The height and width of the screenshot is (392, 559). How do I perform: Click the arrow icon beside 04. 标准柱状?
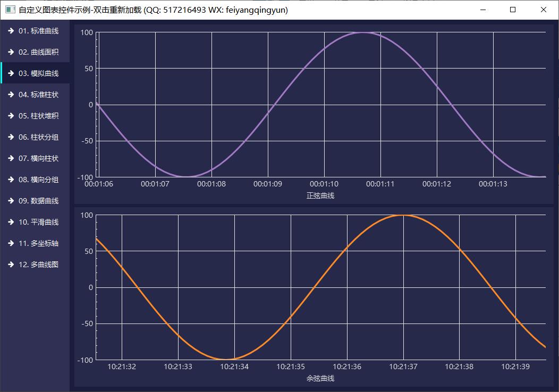[x=11, y=95]
